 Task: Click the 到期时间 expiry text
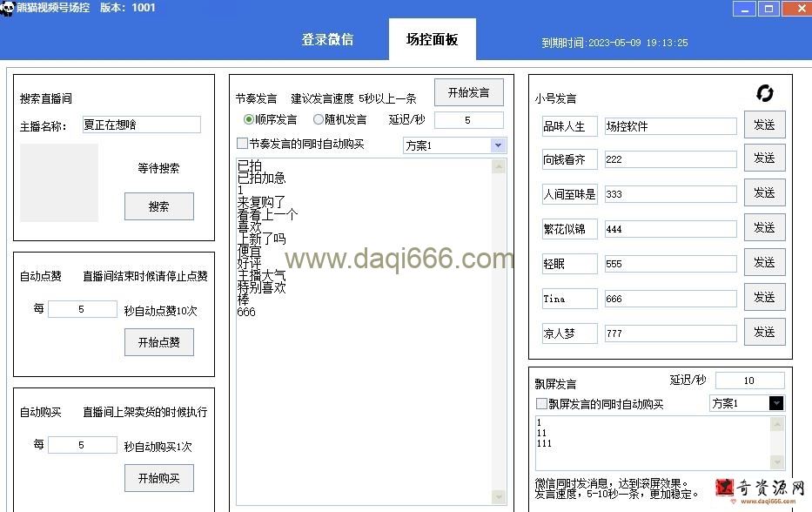pyautogui.click(x=614, y=43)
